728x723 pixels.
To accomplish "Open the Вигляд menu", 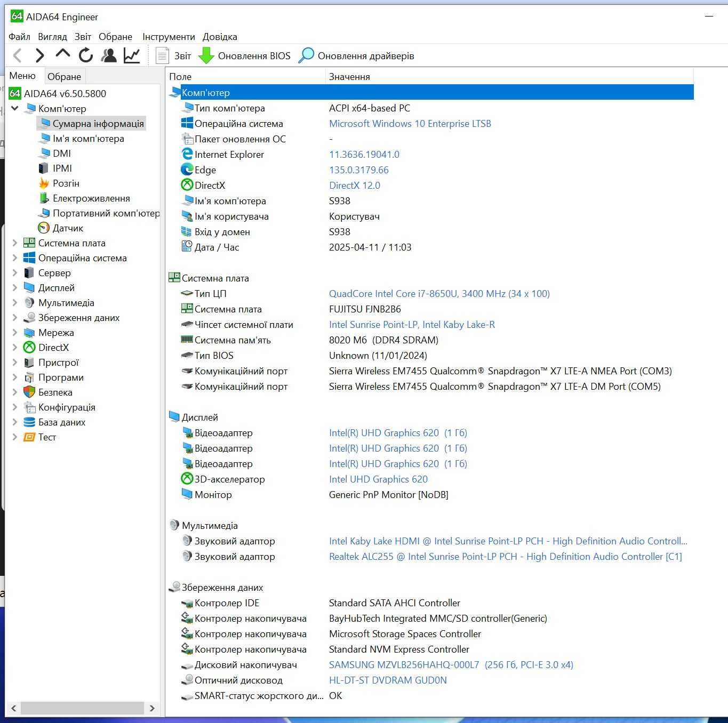I will 52,37.
